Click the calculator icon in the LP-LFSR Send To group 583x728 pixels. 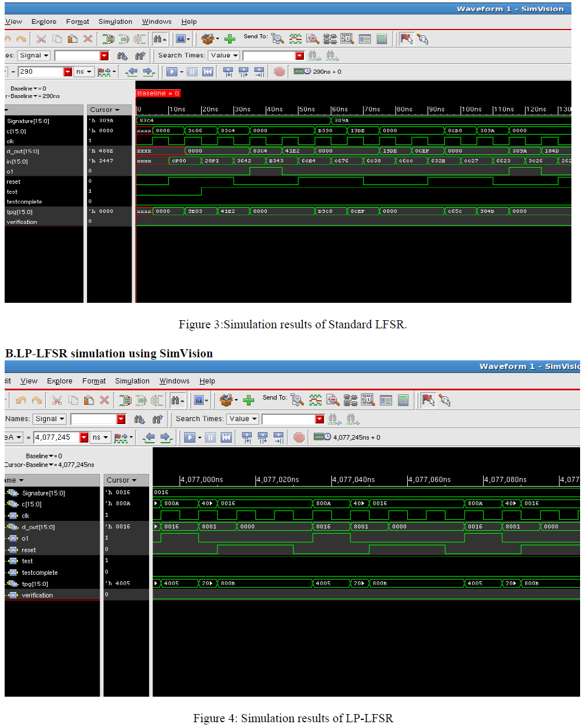point(403,400)
